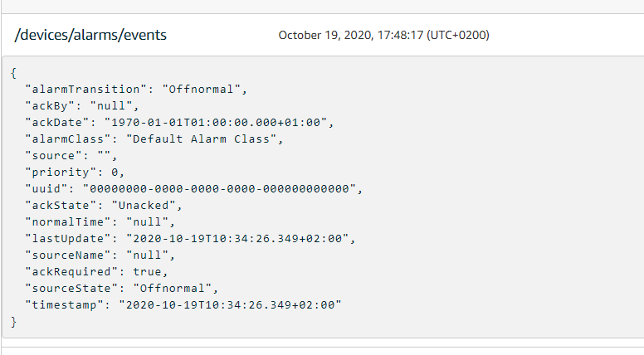Click the /devices/alarms/events topic title
The image size is (644, 355).
click(91, 35)
